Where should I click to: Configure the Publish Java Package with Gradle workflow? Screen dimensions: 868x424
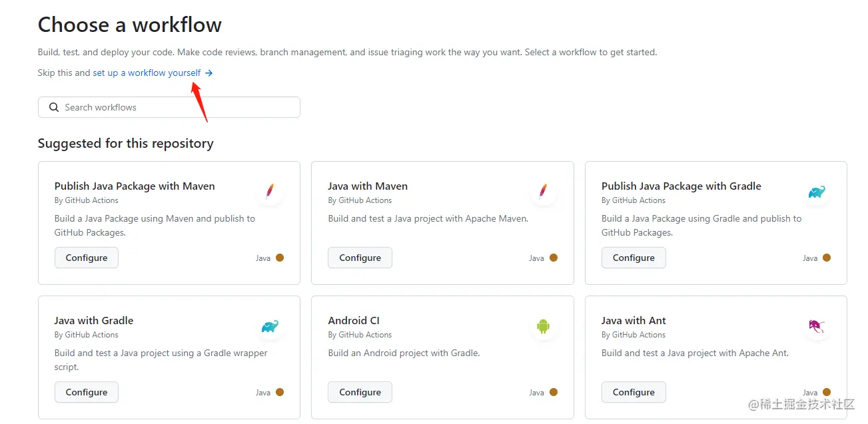634,258
